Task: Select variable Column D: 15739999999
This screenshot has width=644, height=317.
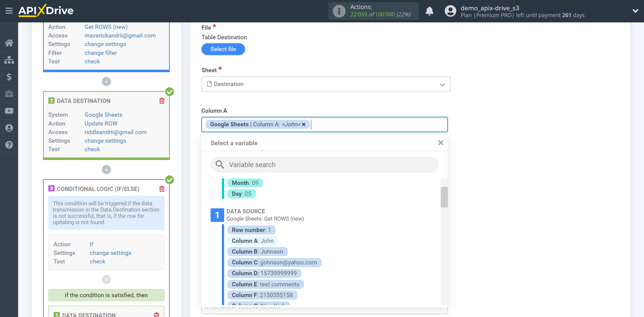Action: point(264,273)
